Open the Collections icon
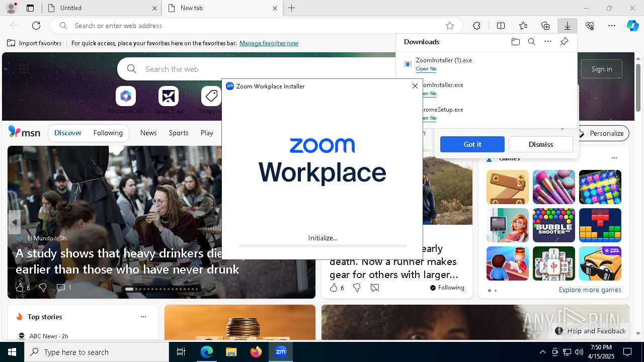Image resolution: width=644 pixels, height=362 pixels. tap(545, 26)
